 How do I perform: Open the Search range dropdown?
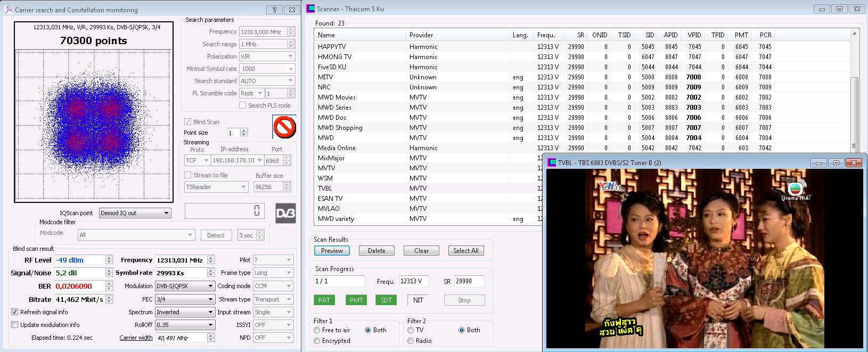tap(267, 44)
